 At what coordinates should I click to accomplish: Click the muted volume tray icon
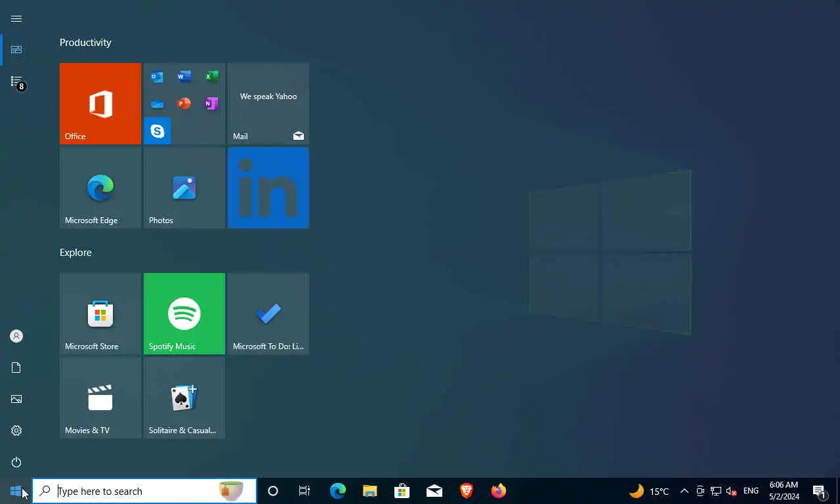click(x=732, y=491)
